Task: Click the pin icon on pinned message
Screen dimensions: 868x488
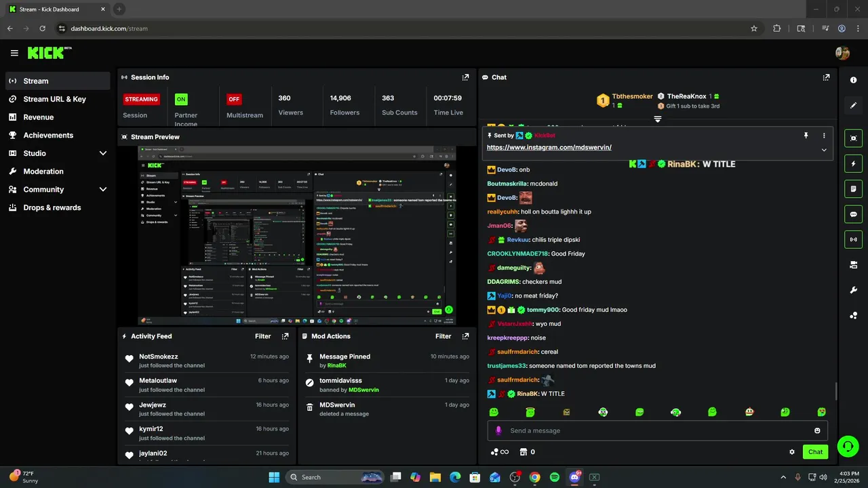Action: point(806,136)
